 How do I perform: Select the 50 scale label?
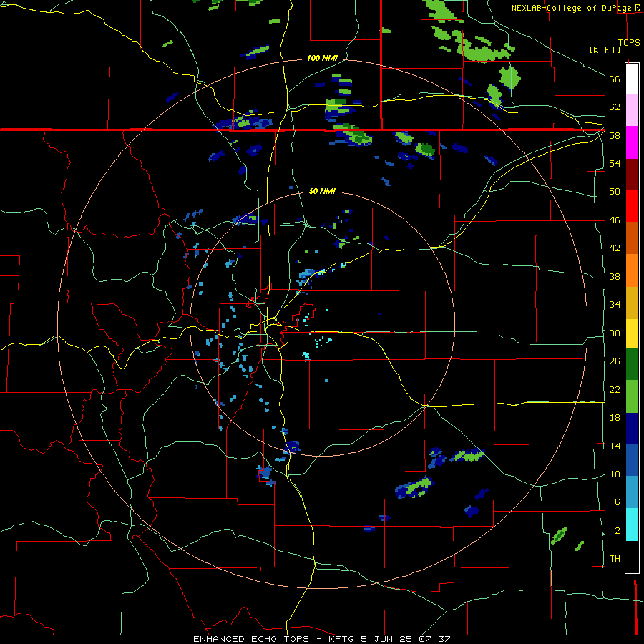pos(615,191)
